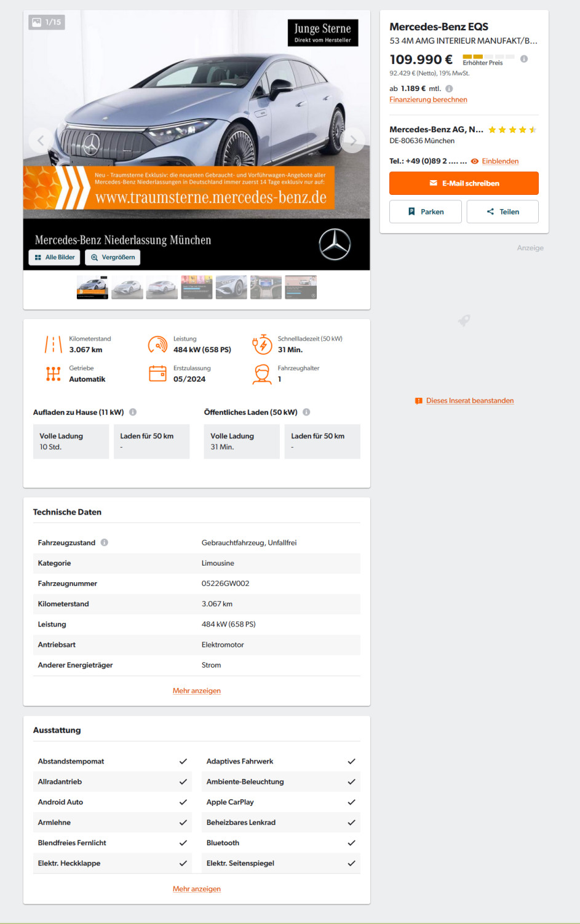Share the listing with the Teilen button
This screenshot has height=924, width=580.
(x=503, y=211)
